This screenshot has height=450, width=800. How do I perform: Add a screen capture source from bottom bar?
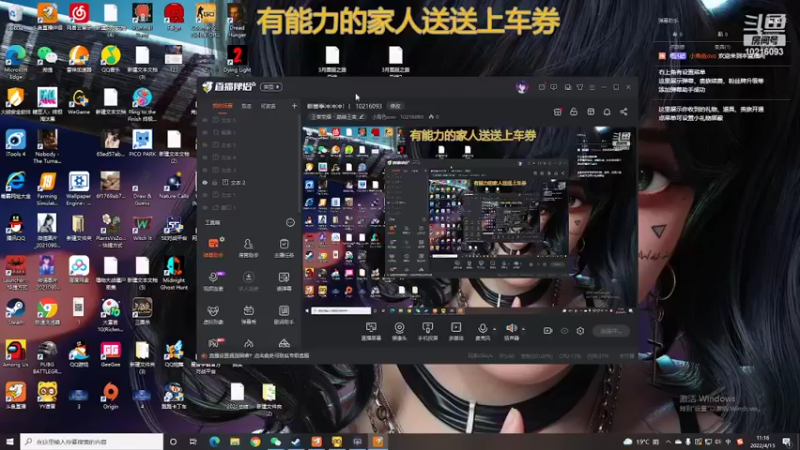point(371,331)
